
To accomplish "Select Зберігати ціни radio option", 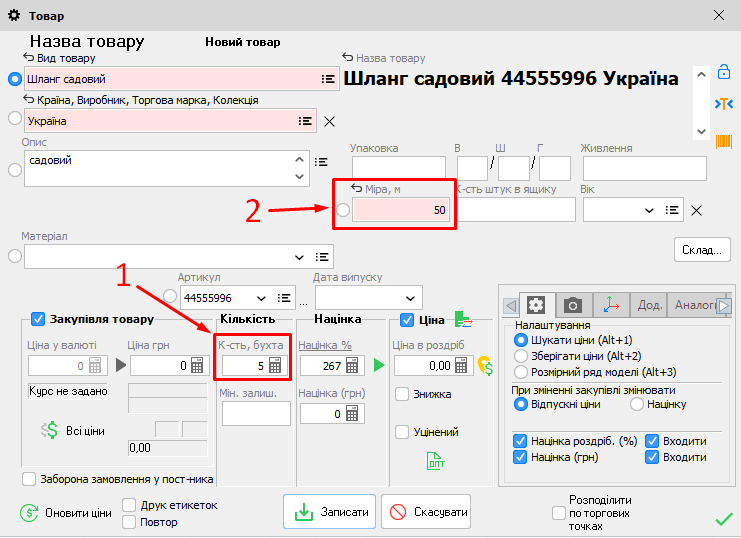I will [520, 355].
